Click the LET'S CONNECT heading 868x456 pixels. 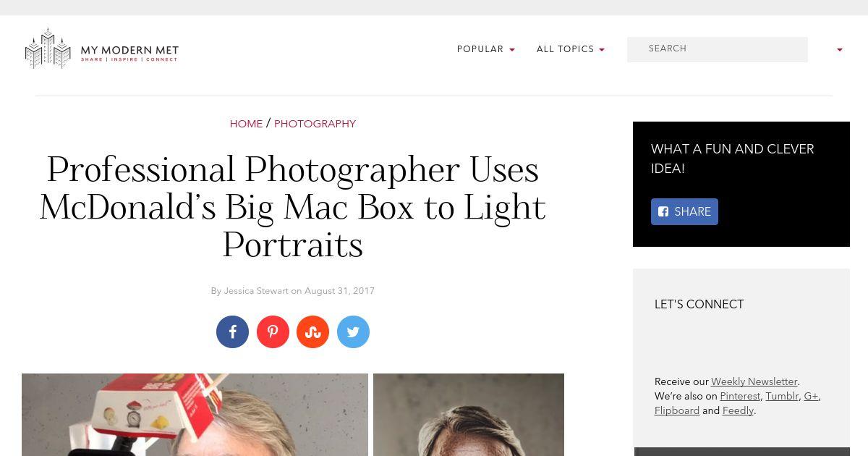(699, 305)
